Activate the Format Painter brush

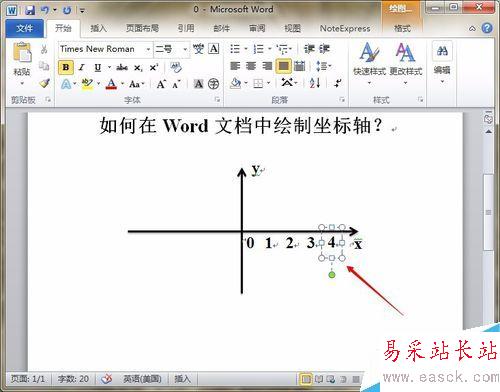(x=44, y=83)
